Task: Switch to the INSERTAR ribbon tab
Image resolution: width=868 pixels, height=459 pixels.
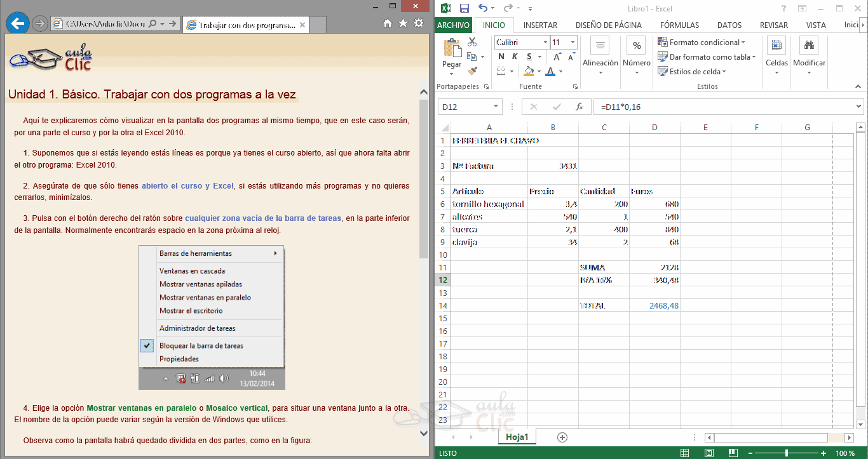Action: click(x=540, y=25)
